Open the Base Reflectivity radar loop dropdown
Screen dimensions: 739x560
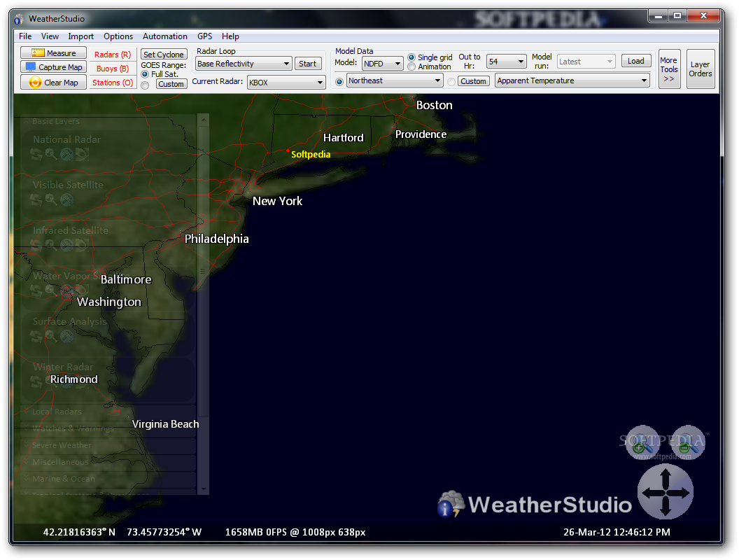tap(244, 64)
